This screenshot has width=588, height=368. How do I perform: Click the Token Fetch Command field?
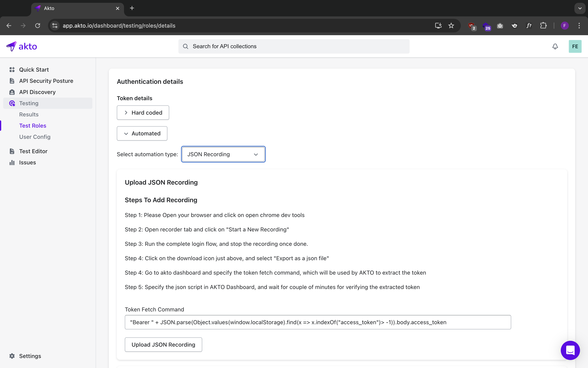tap(318, 322)
